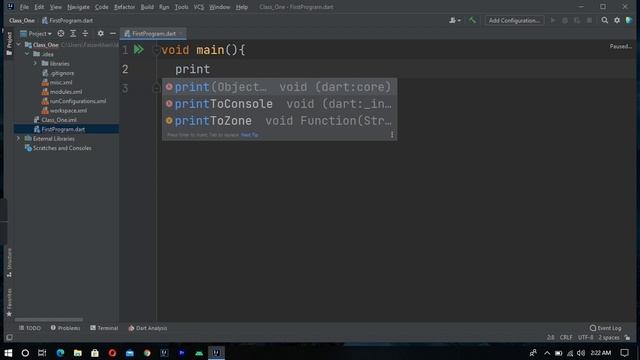The image size is (640, 360).
Task: Open the Terminal tool window
Action: pos(104,328)
